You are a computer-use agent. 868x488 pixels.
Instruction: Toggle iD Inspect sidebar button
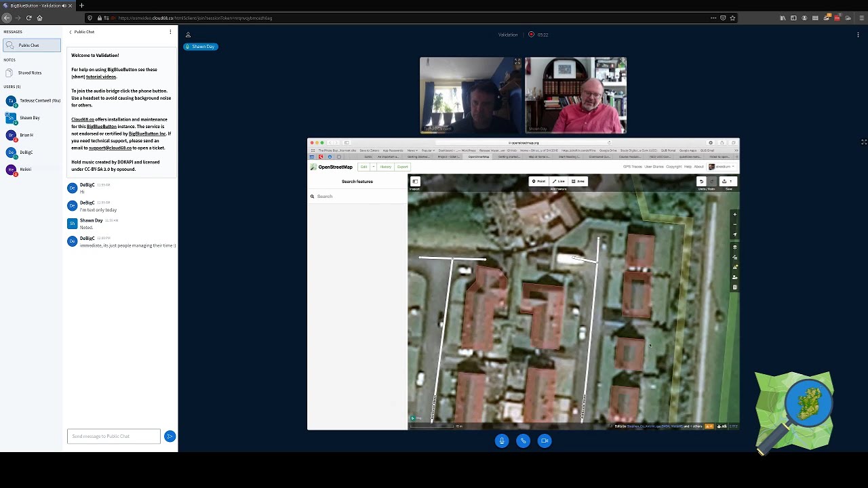[x=415, y=182]
